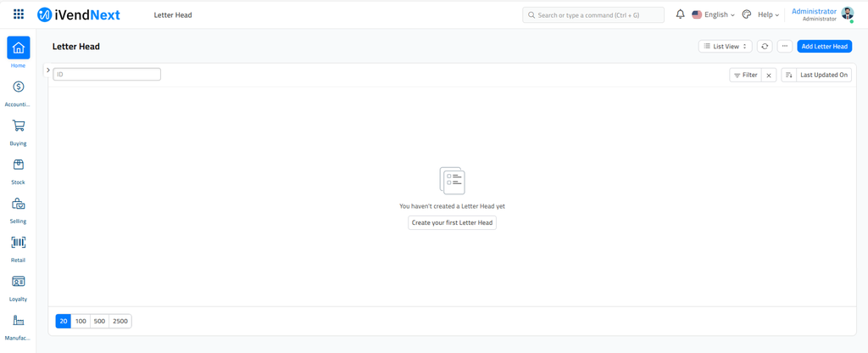Click the notifications bell icon
The width and height of the screenshot is (868, 353).
(x=680, y=14)
